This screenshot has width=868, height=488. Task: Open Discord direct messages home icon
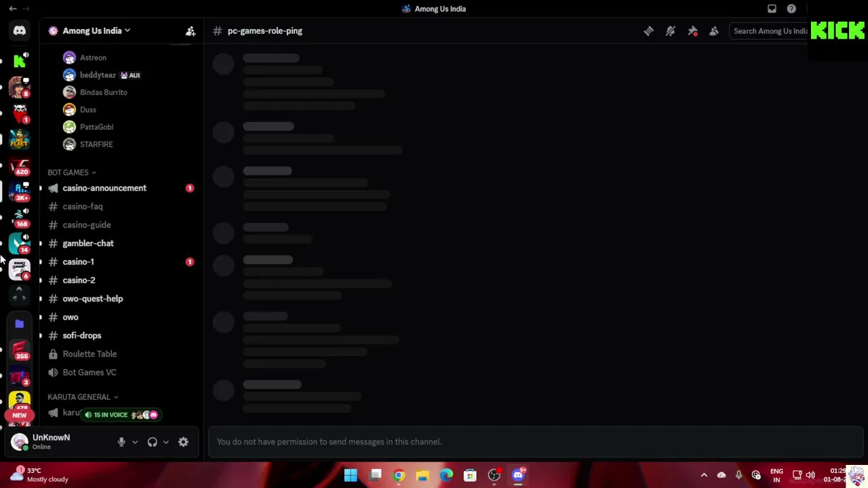click(19, 30)
